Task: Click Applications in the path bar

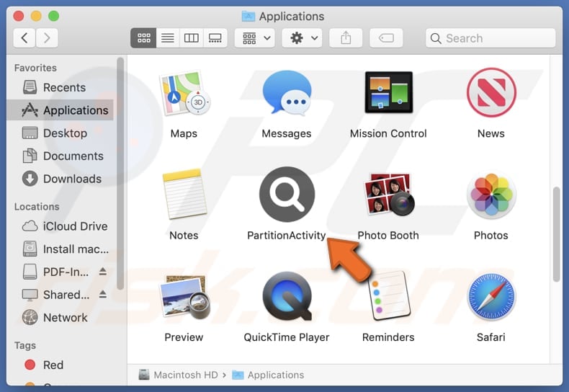Action: (268, 375)
